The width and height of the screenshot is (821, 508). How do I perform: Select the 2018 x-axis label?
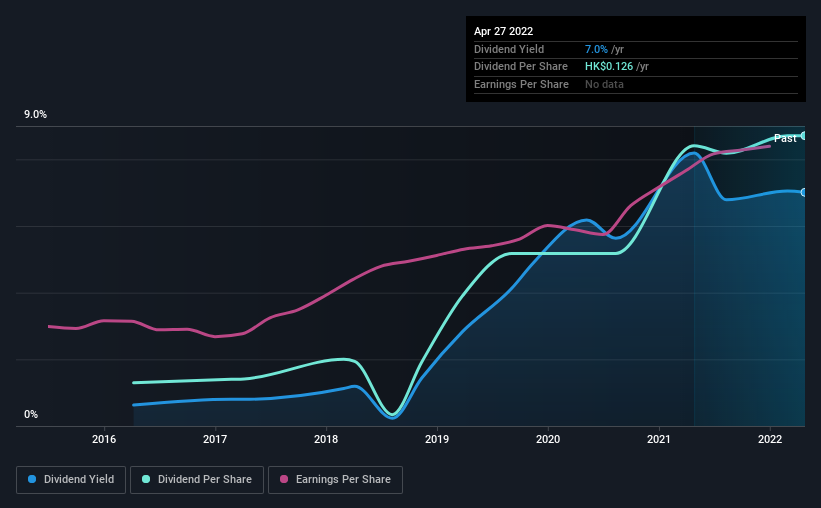[326, 439]
